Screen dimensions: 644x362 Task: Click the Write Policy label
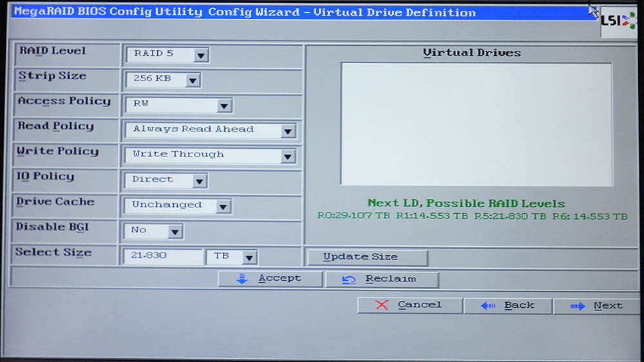(x=57, y=151)
